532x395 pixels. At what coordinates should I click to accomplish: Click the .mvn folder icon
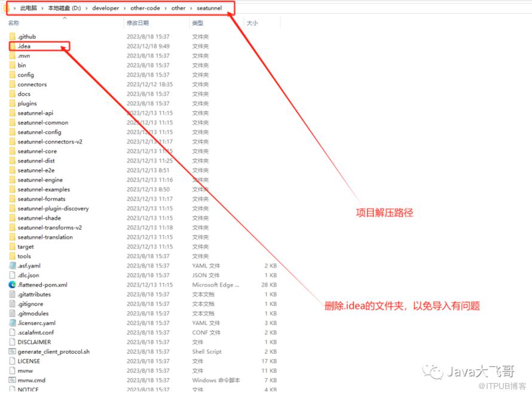[x=13, y=56]
